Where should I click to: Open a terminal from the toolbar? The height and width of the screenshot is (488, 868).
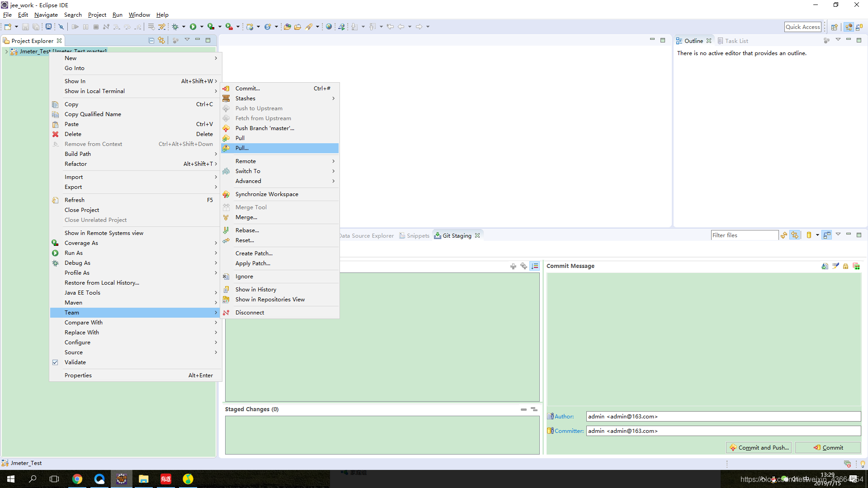48,27
